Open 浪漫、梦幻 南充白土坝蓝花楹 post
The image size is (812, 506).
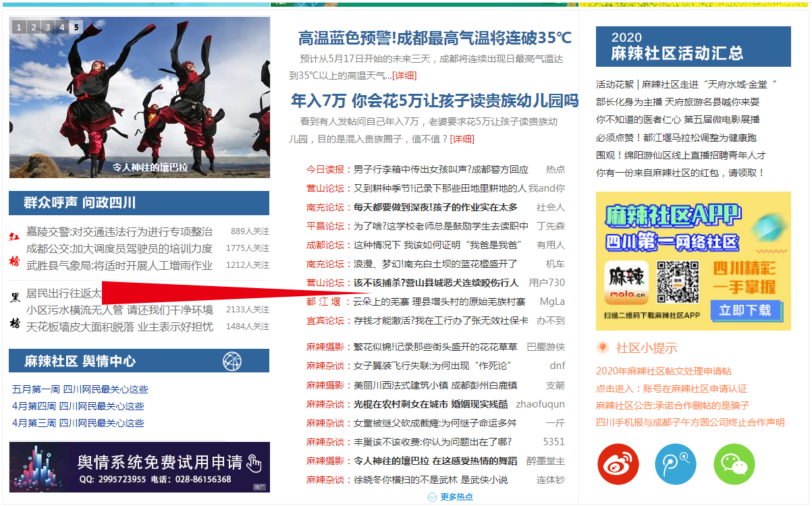tap(435, 264)
